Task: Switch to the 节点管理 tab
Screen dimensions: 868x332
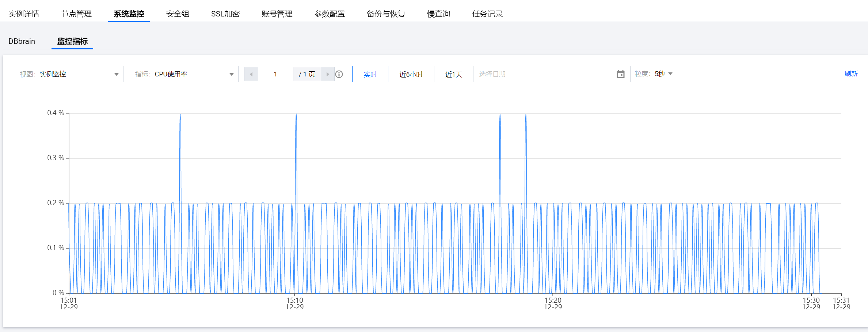Action: pyautogui.click(x=76, y=14)
